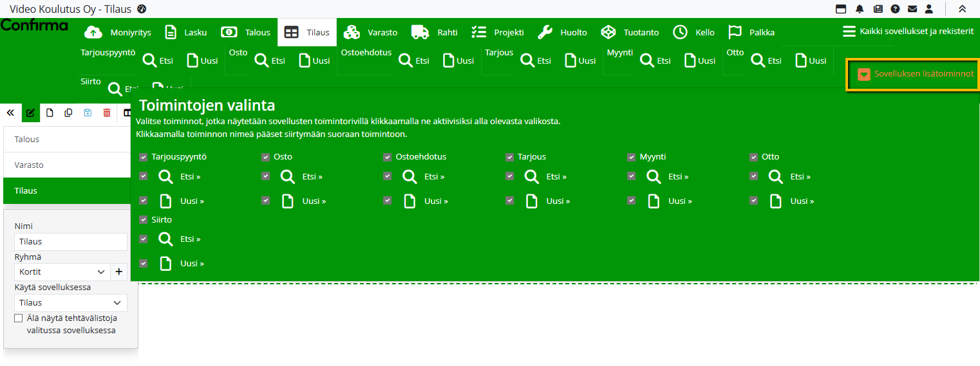The height and width of the screenshot is (366, 980).
Task: Open the Lasku application tab
Action: tap(186, 32)
